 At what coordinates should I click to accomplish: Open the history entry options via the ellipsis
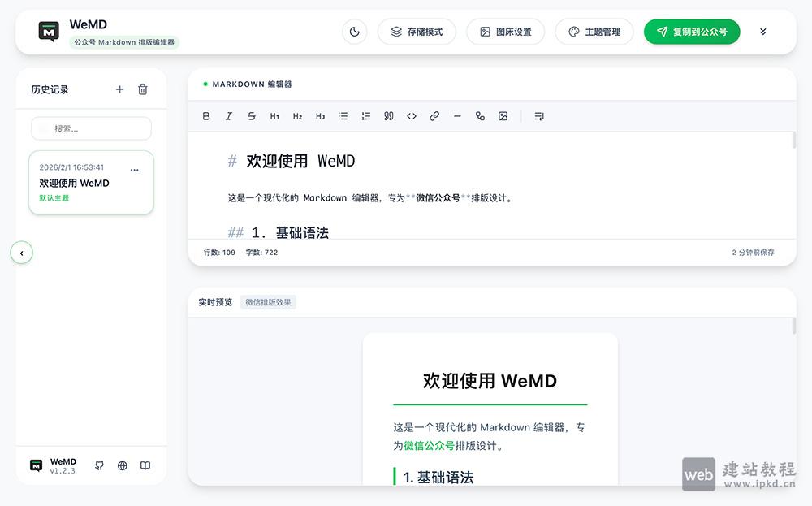click(x=134, y=169)
